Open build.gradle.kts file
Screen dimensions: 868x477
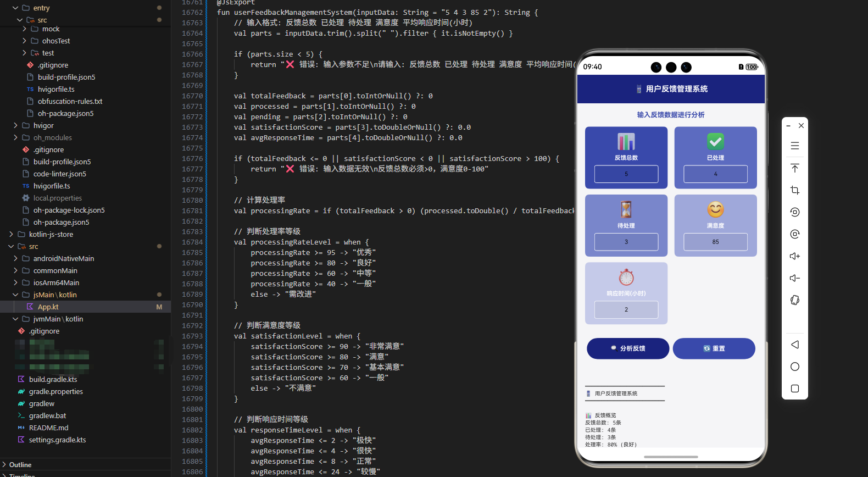coord(53,379)
